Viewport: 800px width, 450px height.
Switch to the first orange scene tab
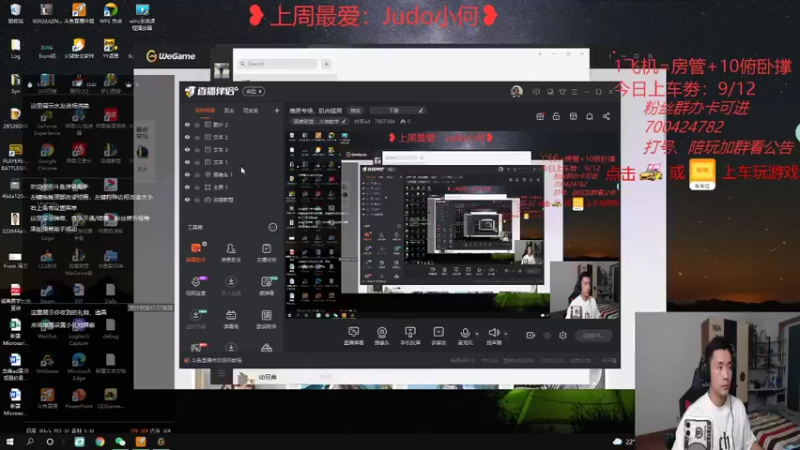205,110
